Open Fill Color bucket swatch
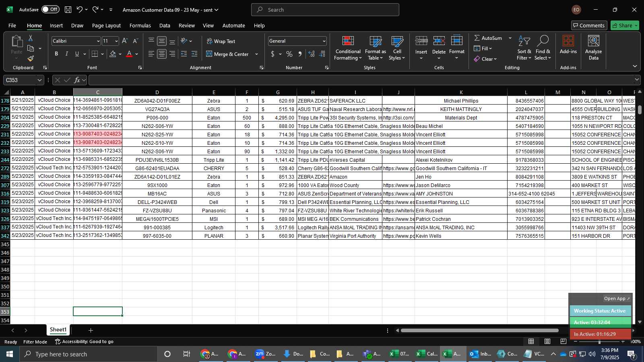The image size is (644, 362). (x=113, y=54)
